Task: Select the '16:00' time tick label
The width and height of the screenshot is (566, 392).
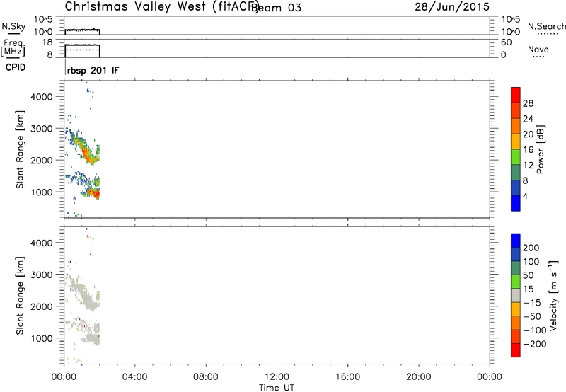Action: [x=347, y=377]
